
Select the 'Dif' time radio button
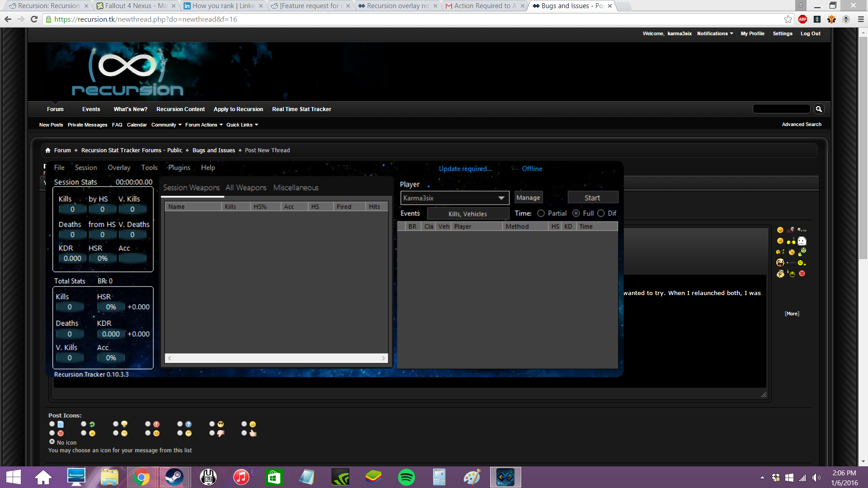602,213
